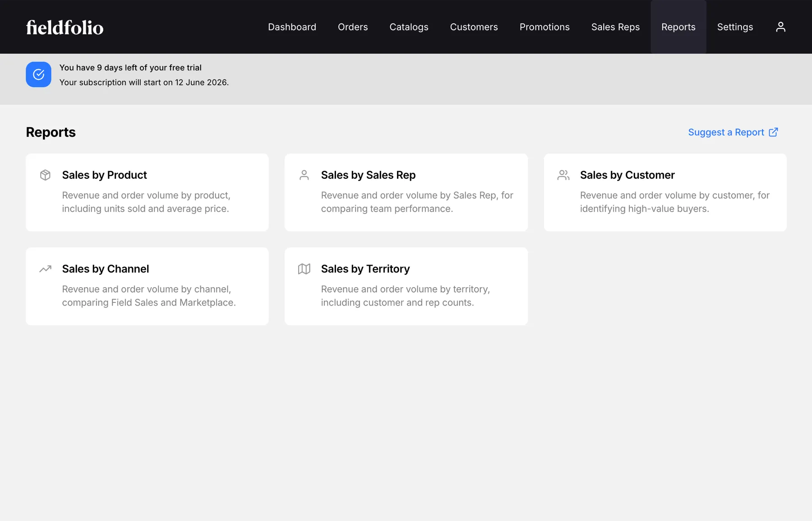
Task: View the Sales by Territory report
Action: click(406, 286)
